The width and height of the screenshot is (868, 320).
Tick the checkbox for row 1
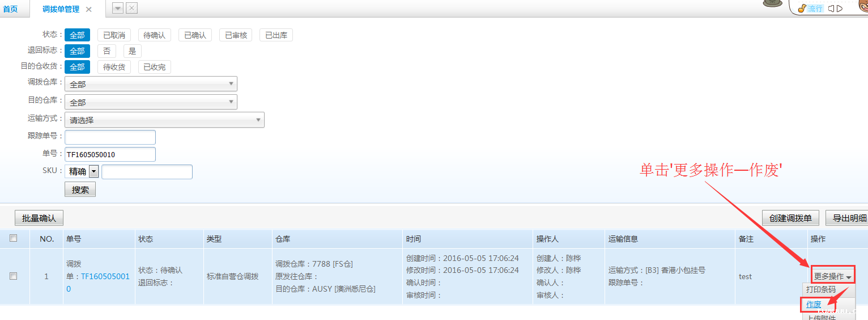(14, 276)
